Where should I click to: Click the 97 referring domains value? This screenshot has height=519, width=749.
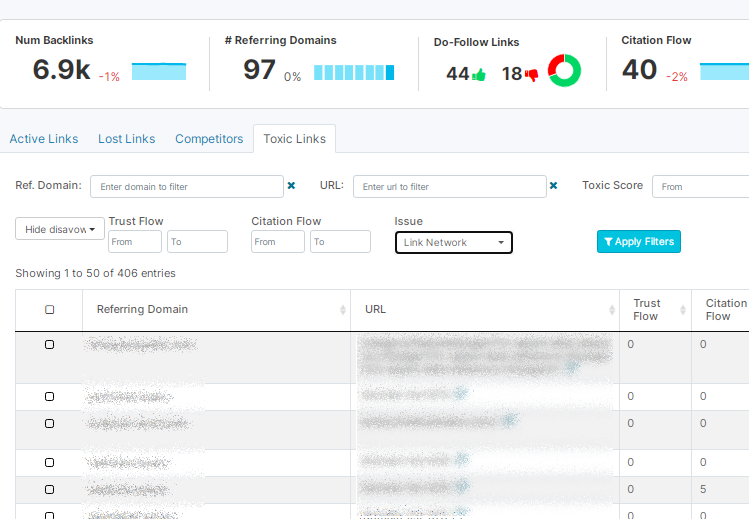pos(259,70)
